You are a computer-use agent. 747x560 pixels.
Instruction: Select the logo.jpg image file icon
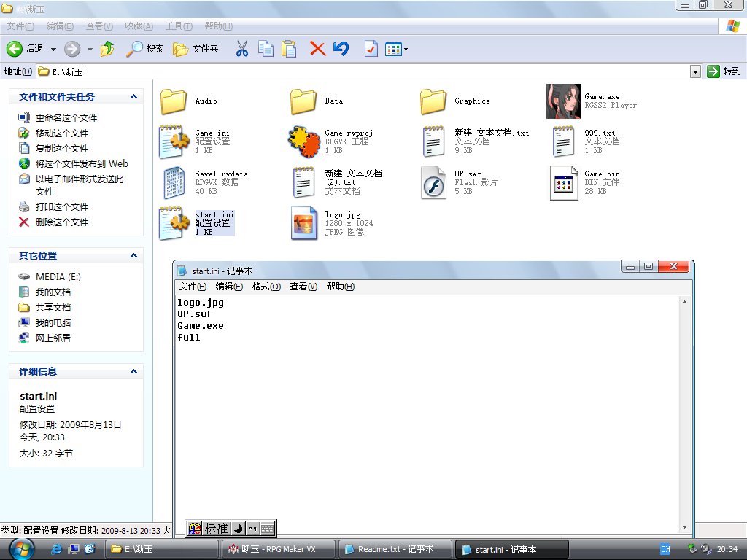pyautogui.click(x=304, y=223)
